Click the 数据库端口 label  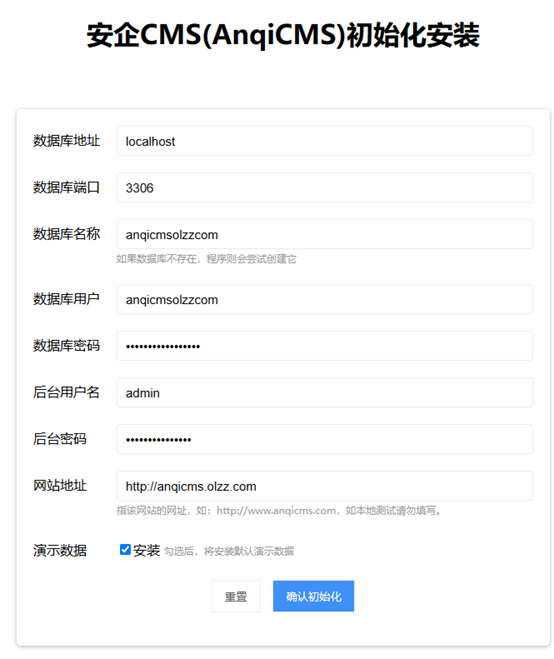coord(66,187)
